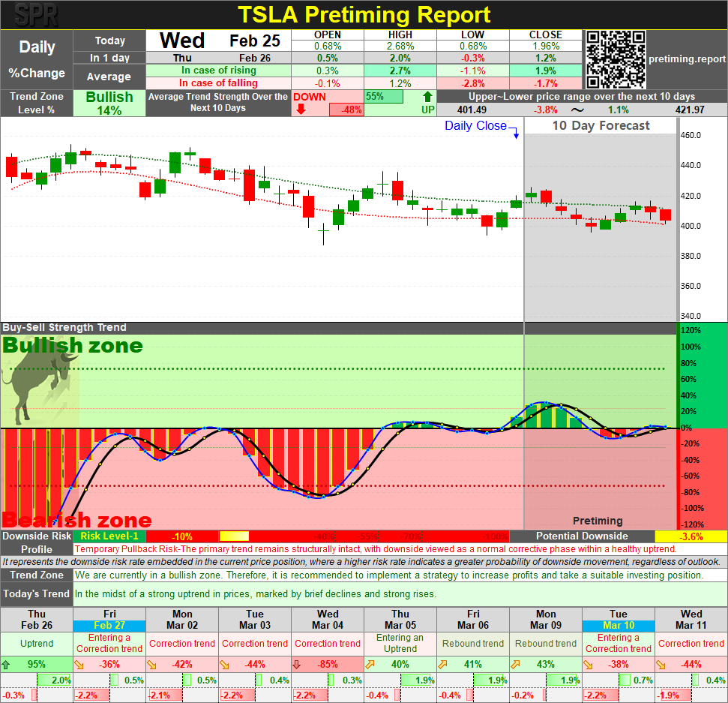Click the upper price value 421.97
Viewport: 728px width, 703px height.
(690, 110)
